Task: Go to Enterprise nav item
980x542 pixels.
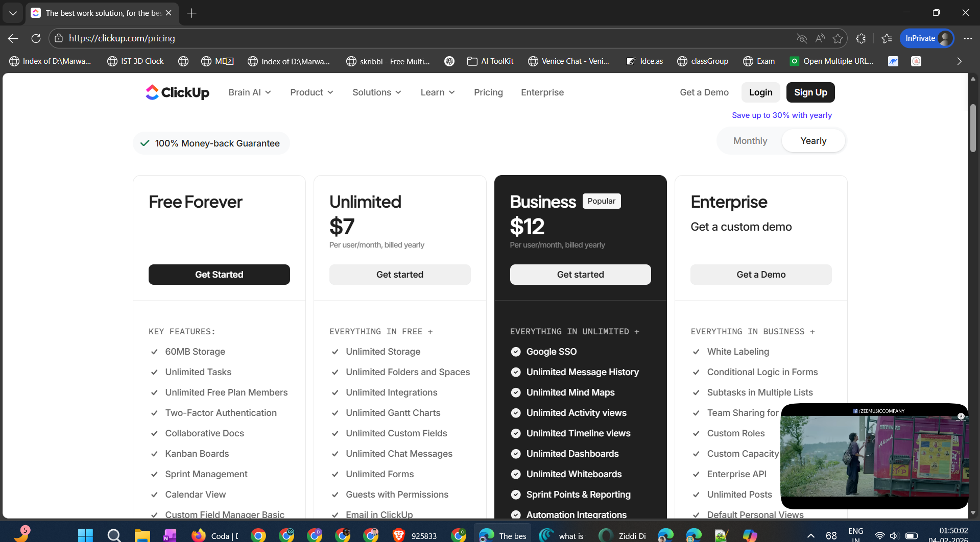Action: click(x=542, y=92)
